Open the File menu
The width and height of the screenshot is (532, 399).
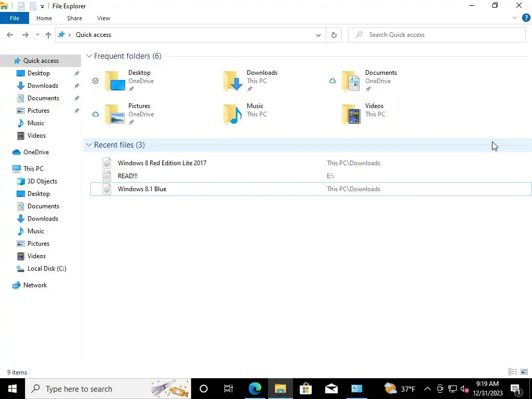point(15,18)
